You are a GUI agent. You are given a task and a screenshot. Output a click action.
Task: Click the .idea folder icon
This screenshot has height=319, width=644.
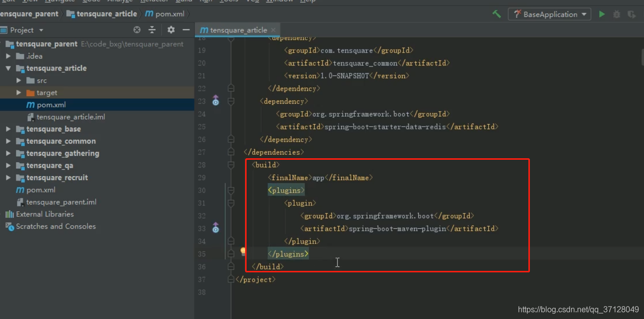pos(20,56)
